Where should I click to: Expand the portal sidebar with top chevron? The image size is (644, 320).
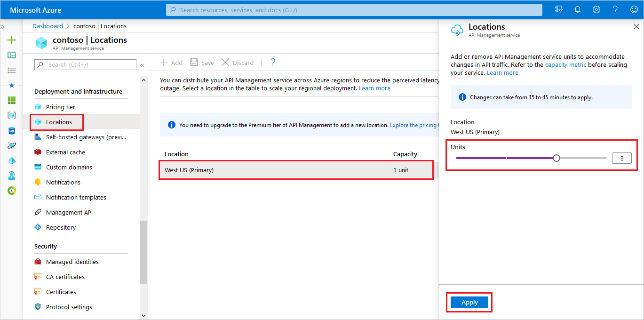(3, 27)
